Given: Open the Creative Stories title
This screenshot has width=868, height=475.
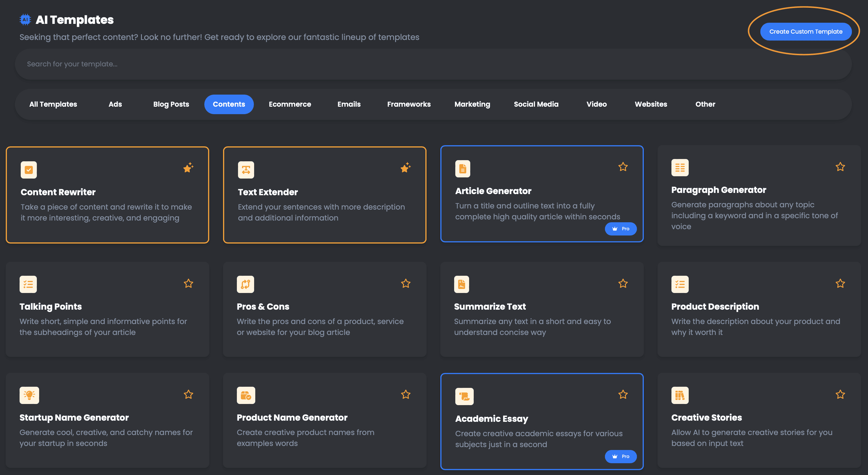Looking at the screenshot, I should click(706, 418).
